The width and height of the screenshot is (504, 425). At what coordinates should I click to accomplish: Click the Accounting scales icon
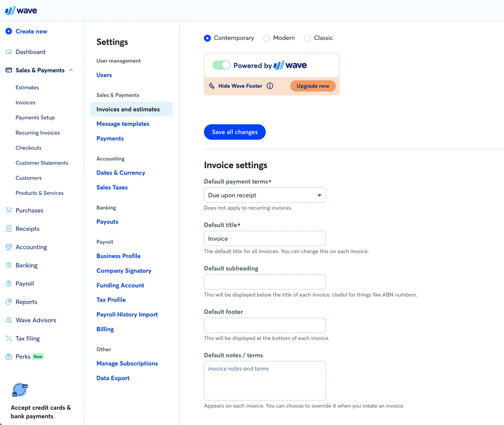tap(9, 247)
